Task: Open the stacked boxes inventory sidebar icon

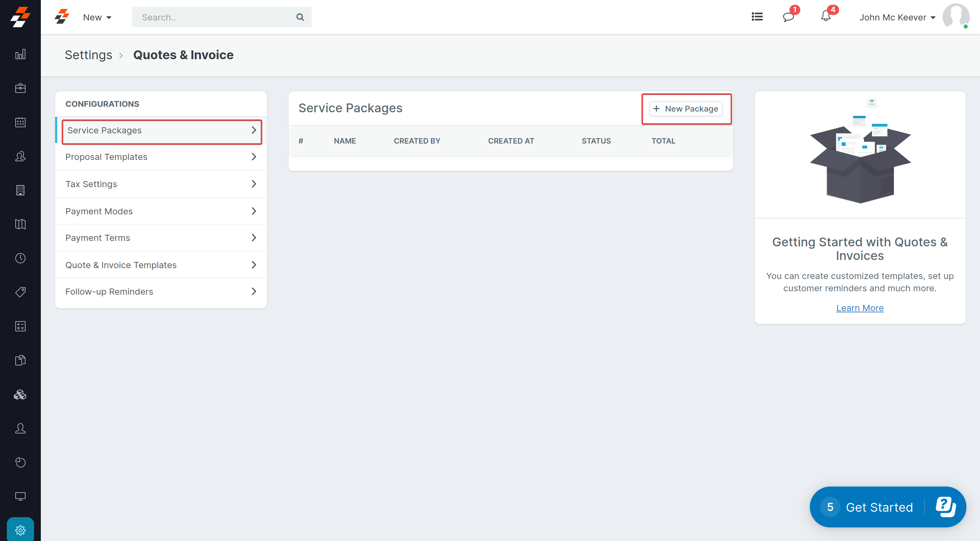Action: (20, 395)
